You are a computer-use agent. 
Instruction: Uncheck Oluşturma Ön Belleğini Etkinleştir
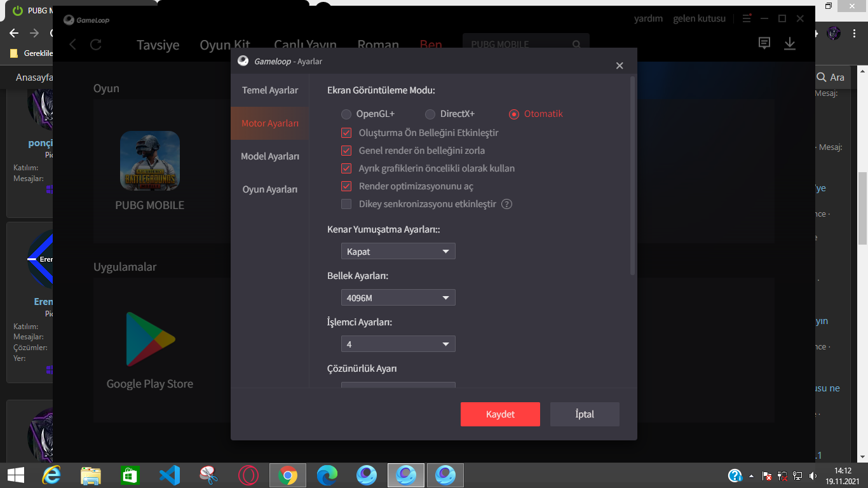346,133
